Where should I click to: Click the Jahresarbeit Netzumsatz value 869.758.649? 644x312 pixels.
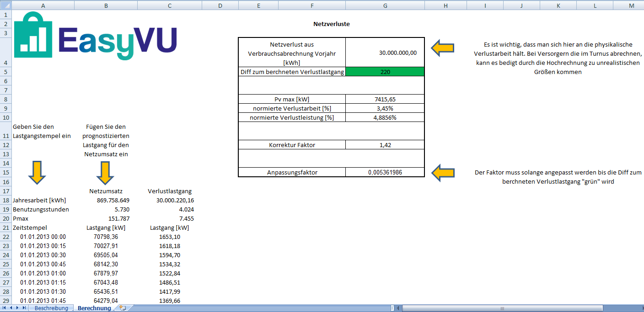pyautogui.click(x=106, y=200)
